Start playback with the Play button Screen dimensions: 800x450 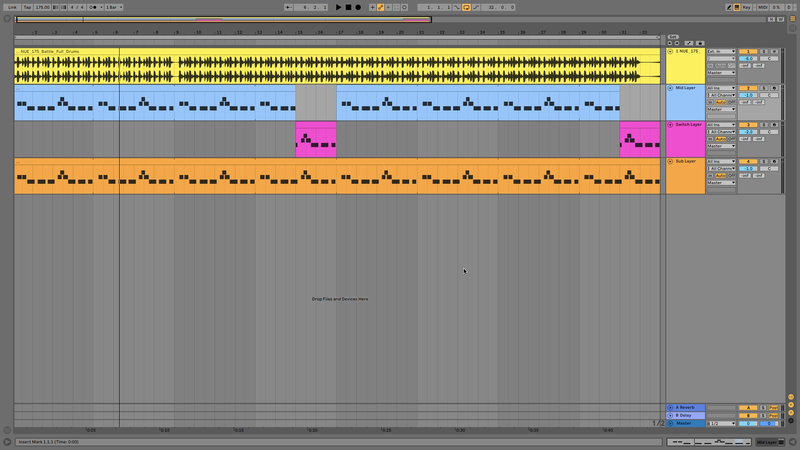[338, 7]
